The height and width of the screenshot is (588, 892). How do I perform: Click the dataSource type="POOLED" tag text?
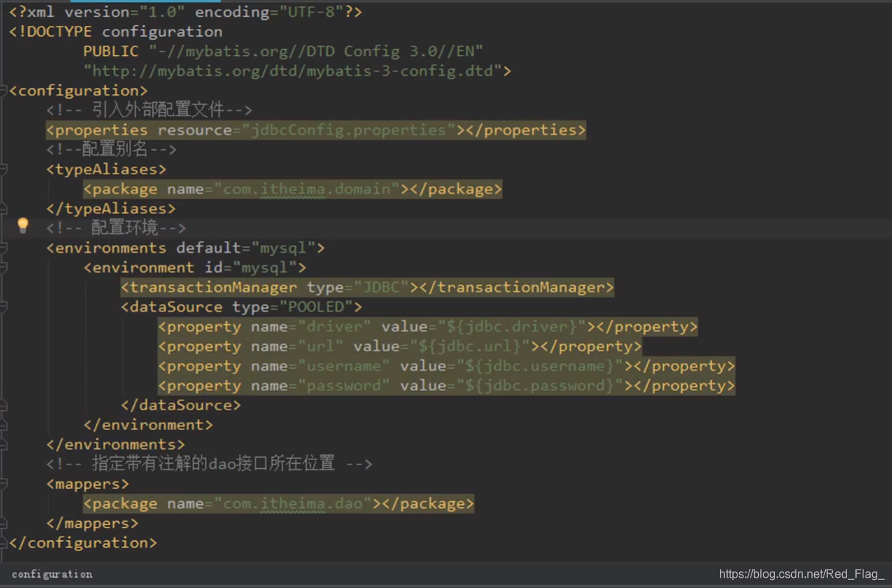tap(241, 307)
